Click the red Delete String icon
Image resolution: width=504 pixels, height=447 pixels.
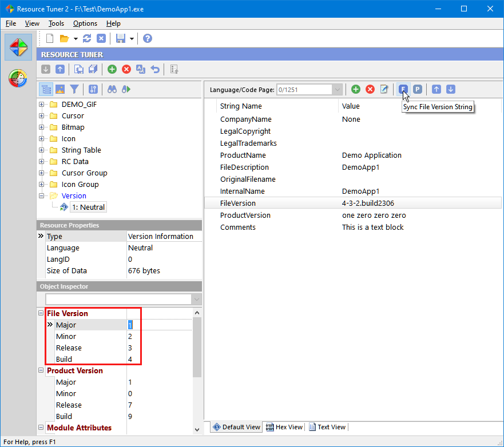[x=370, y=89]
